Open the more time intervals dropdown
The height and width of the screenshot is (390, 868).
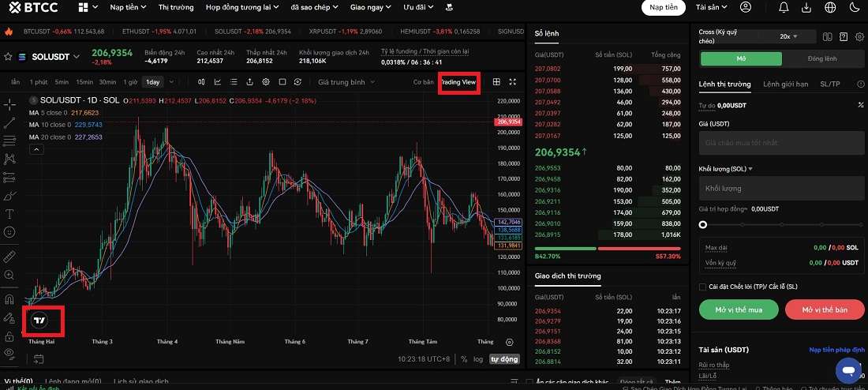click(171, 82)
